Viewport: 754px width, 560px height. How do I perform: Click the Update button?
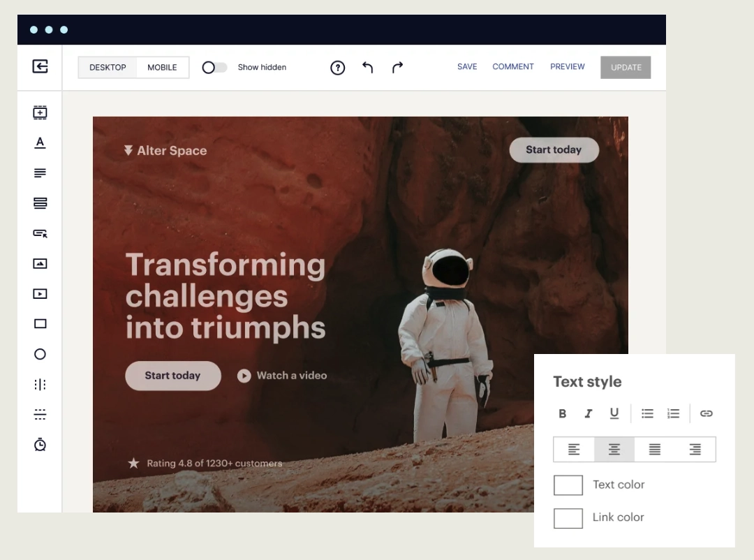click(626, 67)
